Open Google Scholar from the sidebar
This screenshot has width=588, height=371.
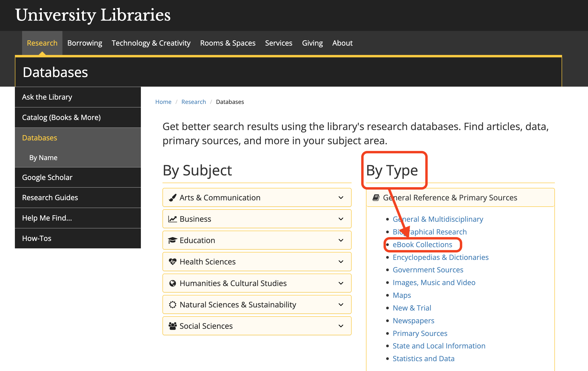47,177
